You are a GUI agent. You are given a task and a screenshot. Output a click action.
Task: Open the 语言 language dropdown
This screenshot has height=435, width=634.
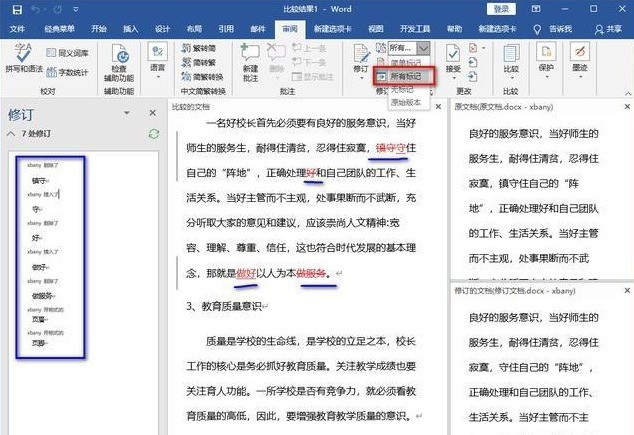point(158,61)
